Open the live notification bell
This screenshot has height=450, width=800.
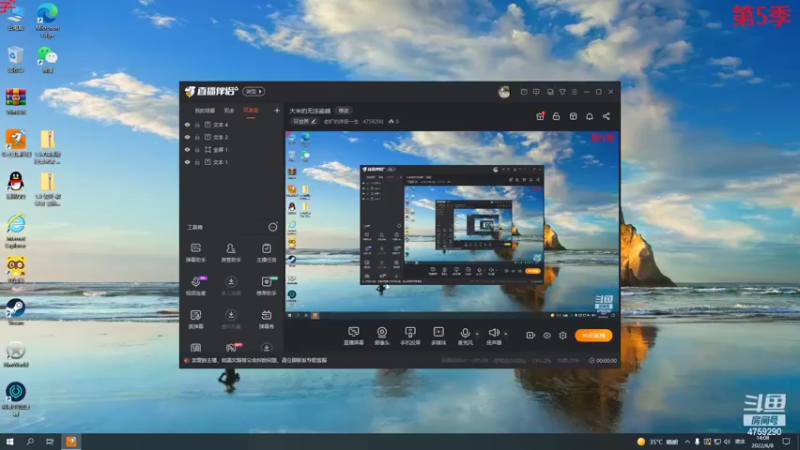tap(589, 116)
